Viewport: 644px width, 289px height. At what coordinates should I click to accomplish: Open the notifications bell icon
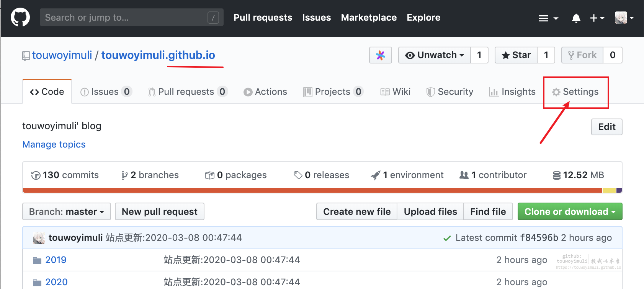(x=576, y=18)
